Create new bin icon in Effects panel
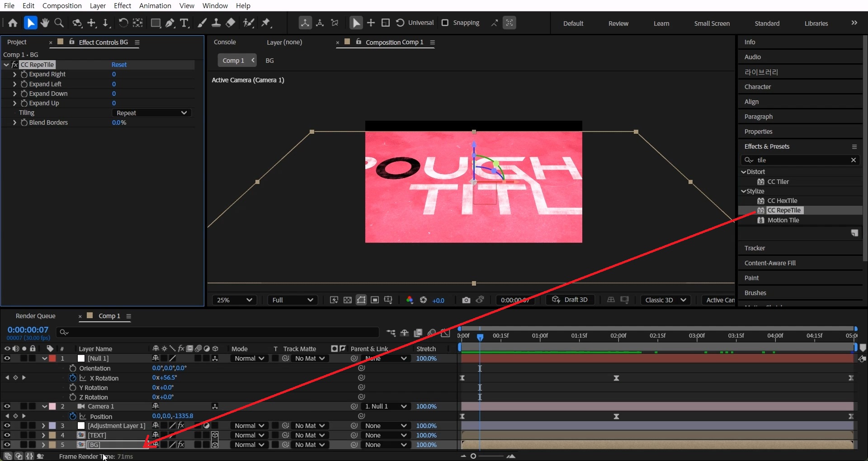 [854, 233]
